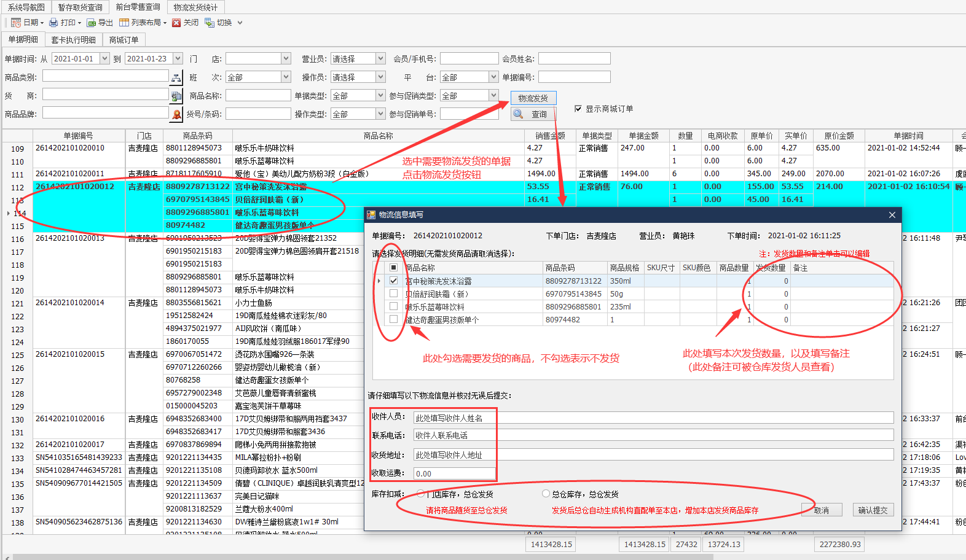Click the magnifier 查询 search button
The height and width of the screenshot is (560, 966).
[x=533, y=114]
